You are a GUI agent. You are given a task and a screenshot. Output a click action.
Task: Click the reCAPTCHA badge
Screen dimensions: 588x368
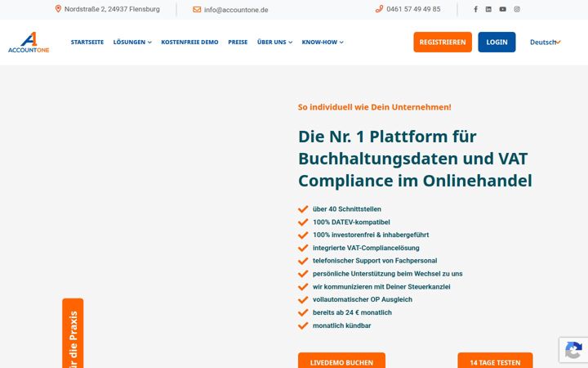point(573,350)
